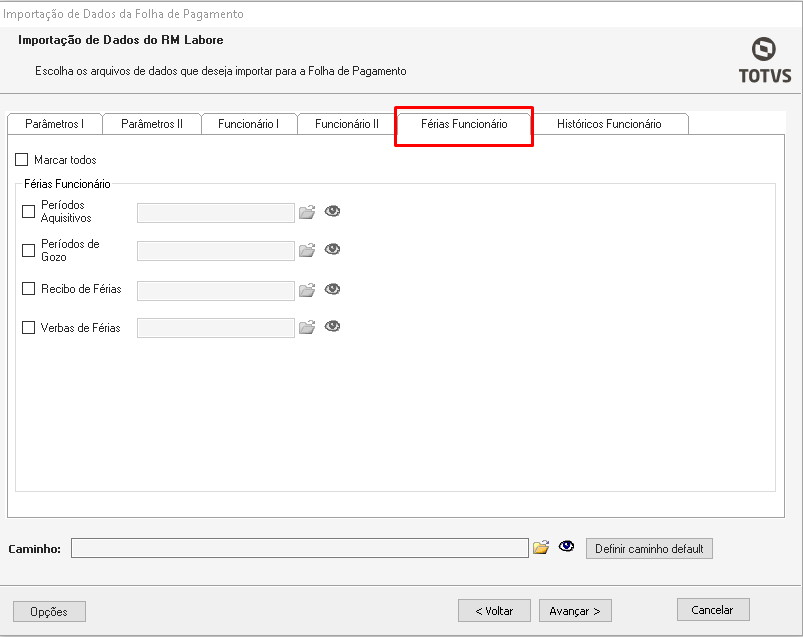Enable the Períodos de Gozo checkbox
Viewport: 803px width, 637px height.
tap(29, 250)
